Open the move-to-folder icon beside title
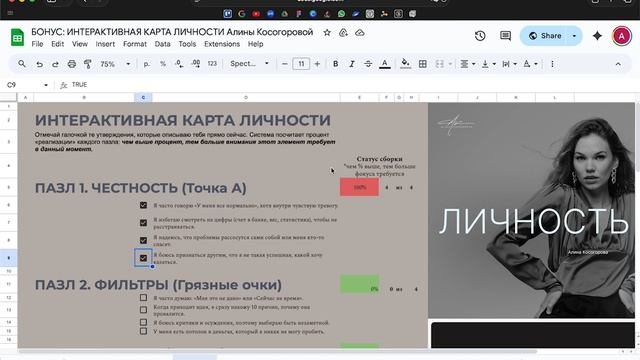Image resolution: width=640 pixels, height=360 pixels. tap(343, 33)
